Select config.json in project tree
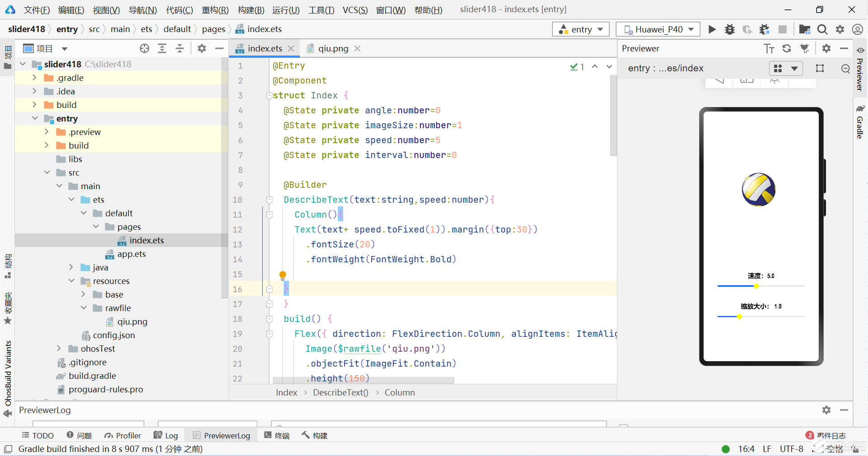 114,335
